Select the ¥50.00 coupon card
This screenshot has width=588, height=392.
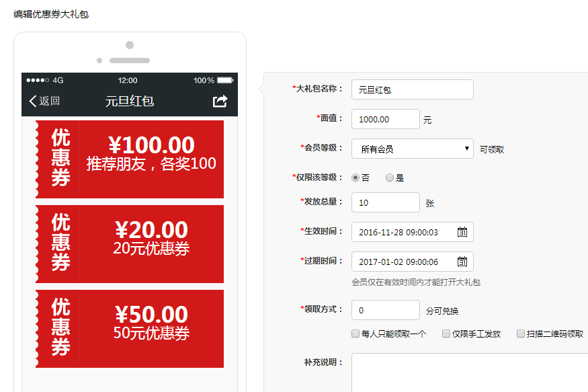click(x=130, y=329)
